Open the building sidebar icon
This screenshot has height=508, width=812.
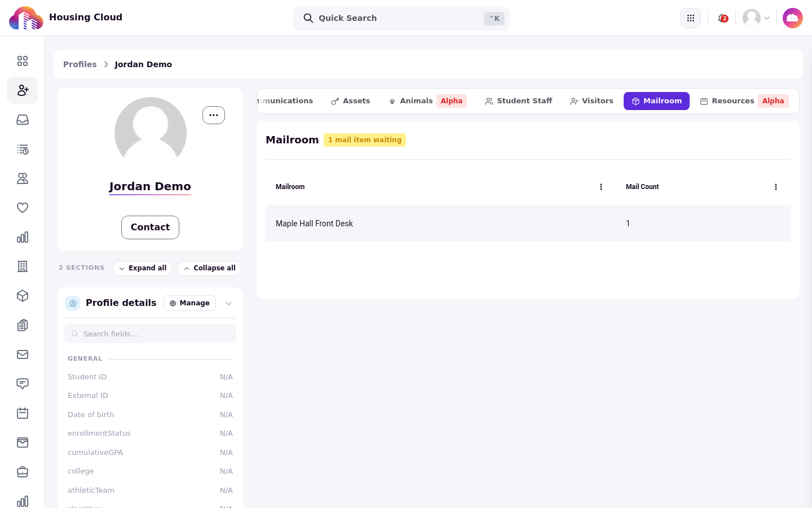23,266
